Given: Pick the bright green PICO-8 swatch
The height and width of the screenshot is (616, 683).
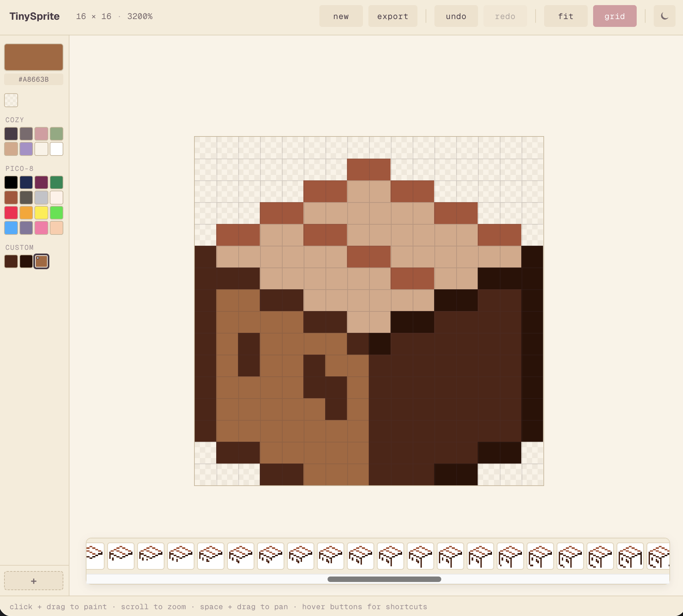Looking at the screenshot, I should click(57, 213).
